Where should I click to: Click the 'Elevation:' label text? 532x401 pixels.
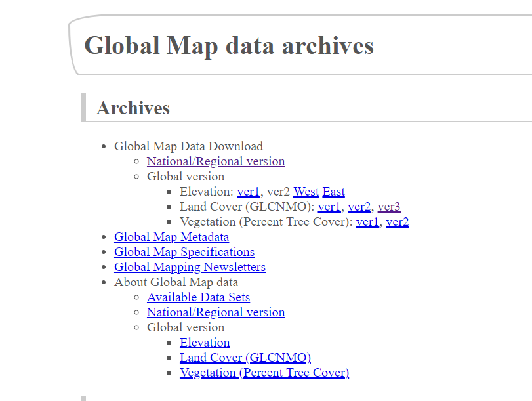(x=207, y=192)
